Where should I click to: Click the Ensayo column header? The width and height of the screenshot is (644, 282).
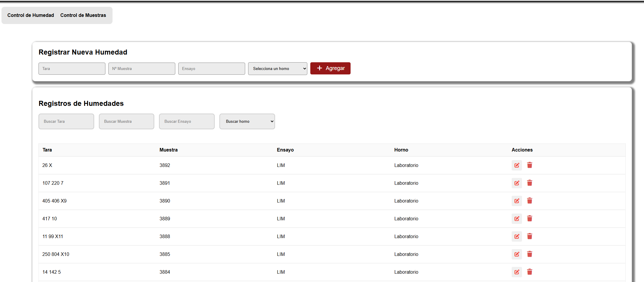click(285, 150)
